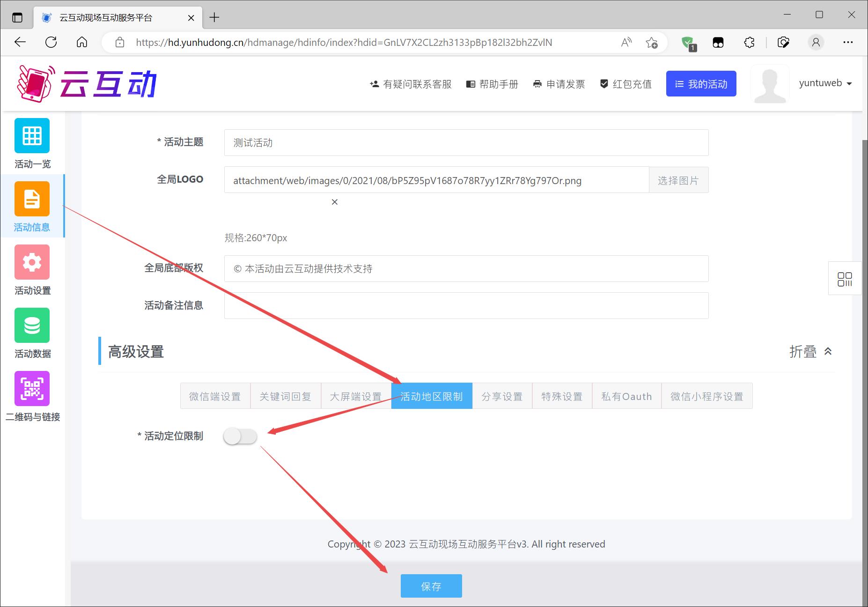Collapse 高级设置 using 折叠
This screenshot has height=607, width=868.
[810, 351]
